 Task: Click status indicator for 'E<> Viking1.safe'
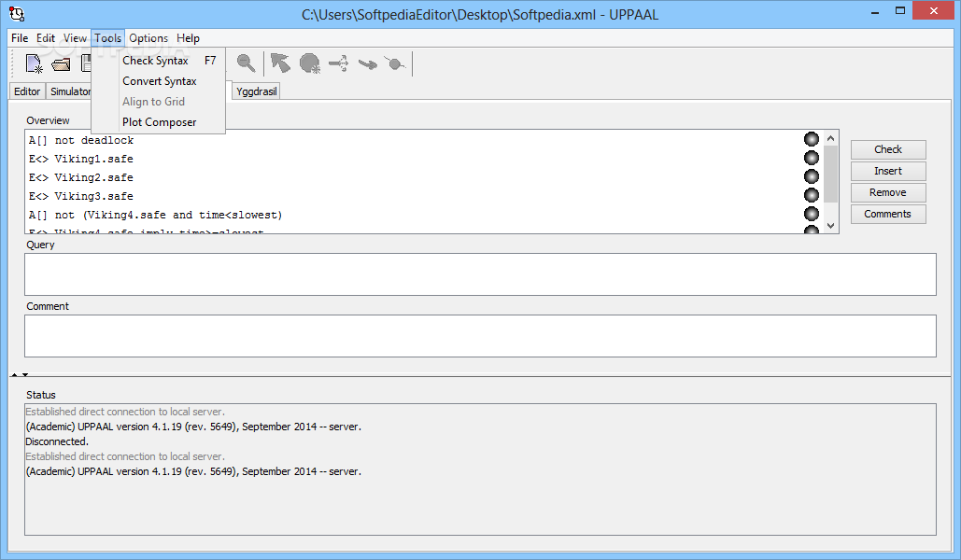[812, 158]
